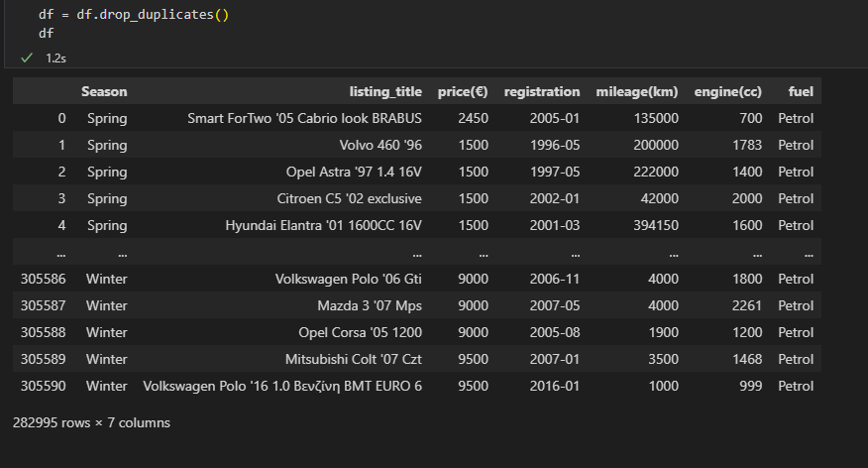Click the green execution success checkmark
Viewport: 868px width, 468px height.
27,58
